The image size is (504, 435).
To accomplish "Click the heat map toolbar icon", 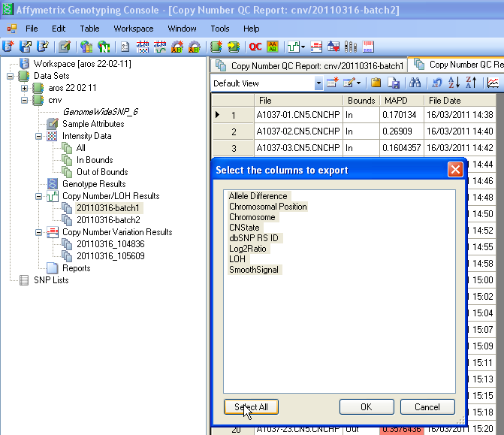I will click(368, 47).
